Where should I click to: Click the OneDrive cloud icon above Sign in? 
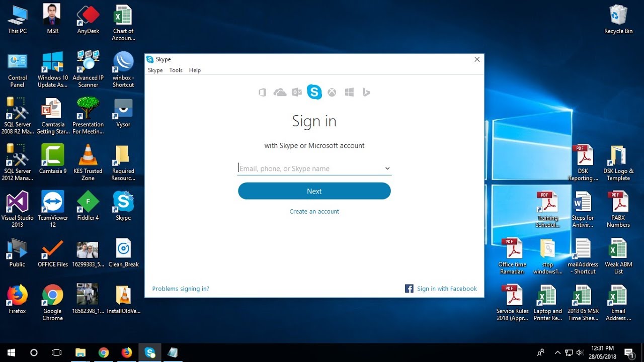tap(280, 93)
